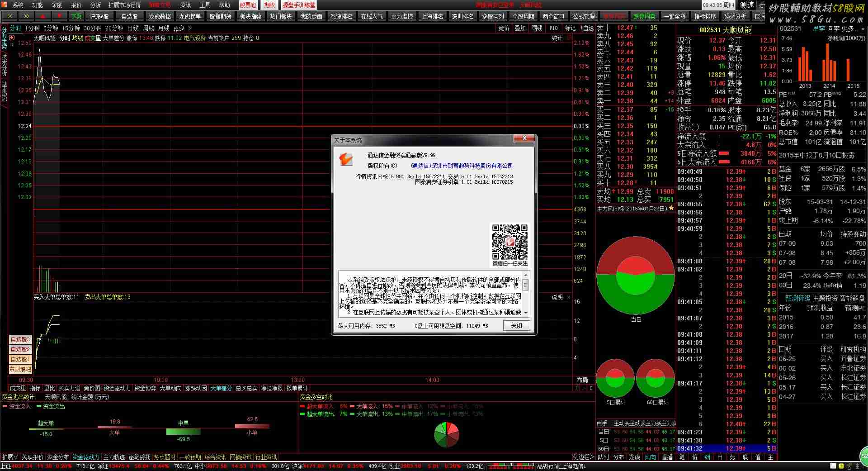868x471 pixels.
Task: Select the 资金驱动力 indicator tab above the statistics
Action: click(x=117, y=388)
